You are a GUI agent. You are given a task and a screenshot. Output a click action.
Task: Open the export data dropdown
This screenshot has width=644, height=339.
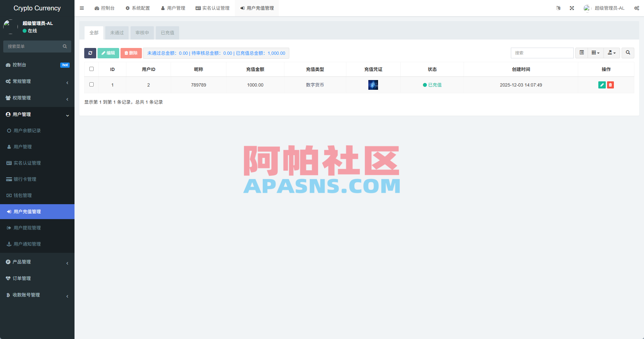(612, 53)
